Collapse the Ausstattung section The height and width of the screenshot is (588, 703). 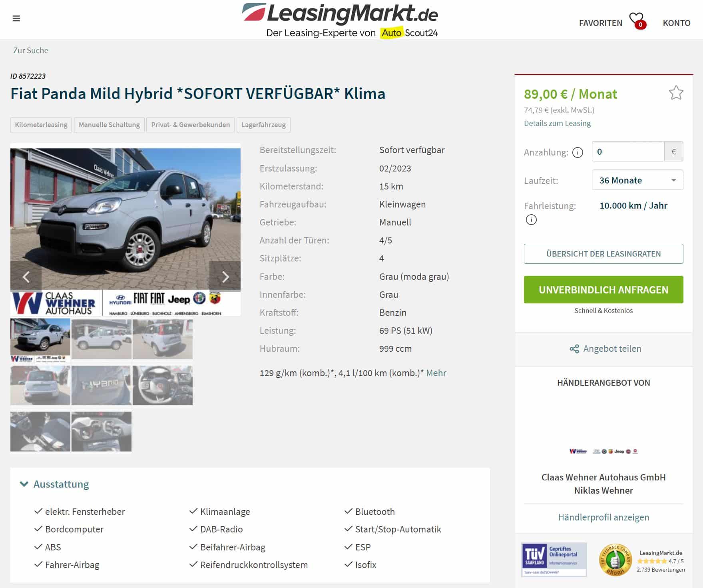(x=54, y=484)
